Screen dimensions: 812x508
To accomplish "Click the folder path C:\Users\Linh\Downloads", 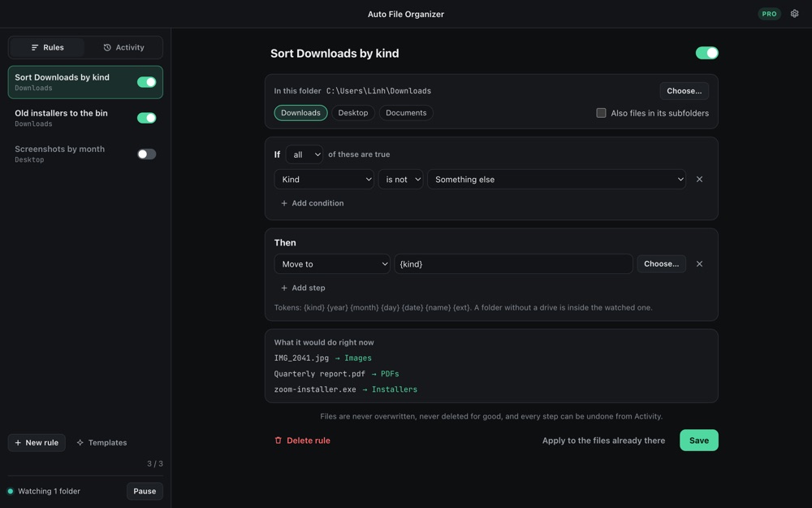I will tap(378, 91).
